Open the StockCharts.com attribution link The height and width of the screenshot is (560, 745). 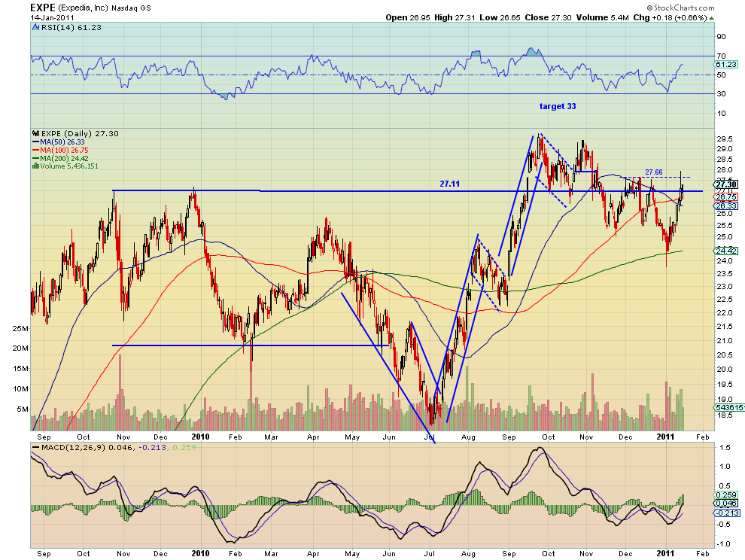tap(684, 8)
